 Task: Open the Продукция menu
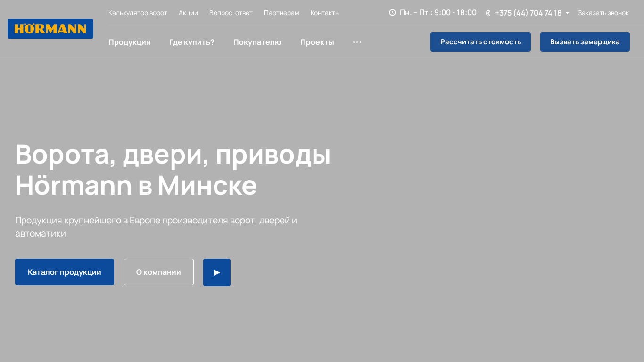tap(129, 42)
